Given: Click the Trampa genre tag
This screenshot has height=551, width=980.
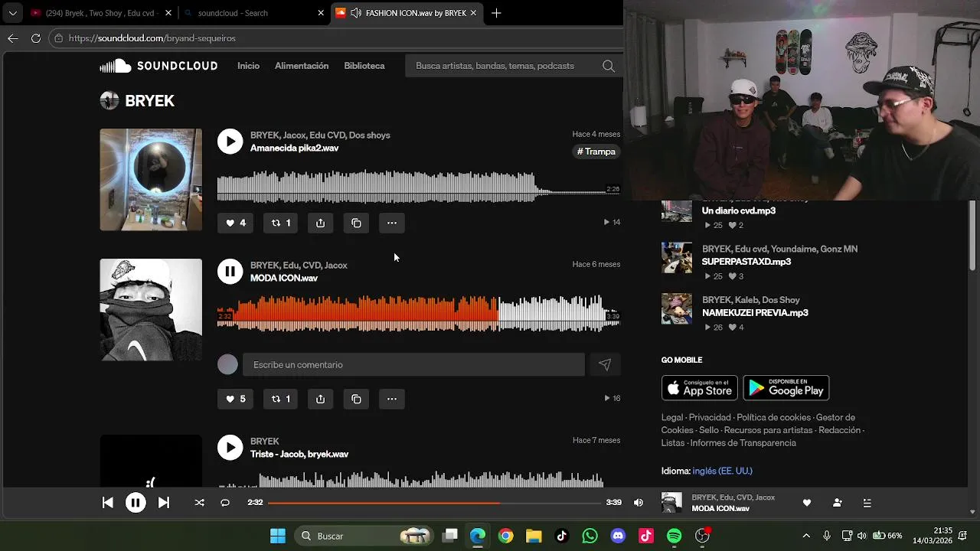Looking at the screenshot, I should click(596, 152).
